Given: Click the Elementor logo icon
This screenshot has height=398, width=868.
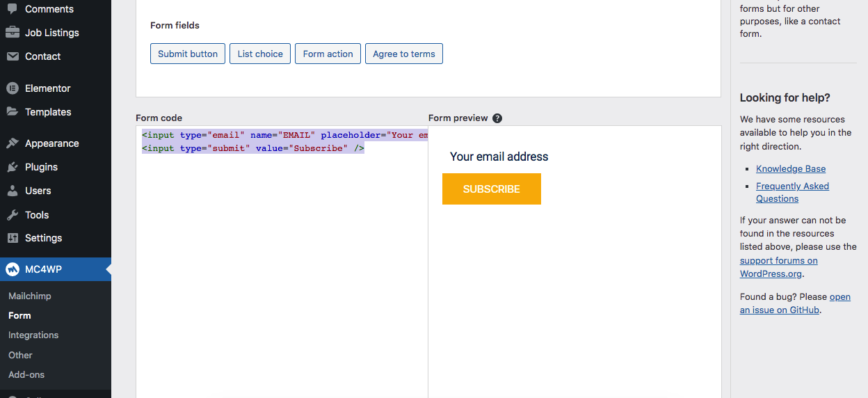Looking at the screenshot, I should [12, 88].
